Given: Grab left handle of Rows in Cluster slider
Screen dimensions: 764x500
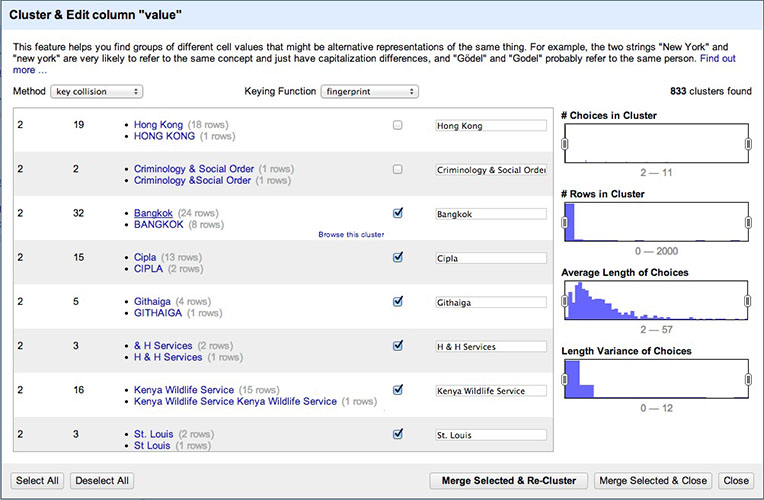Looking at the screenshot, I should point(565,219).
